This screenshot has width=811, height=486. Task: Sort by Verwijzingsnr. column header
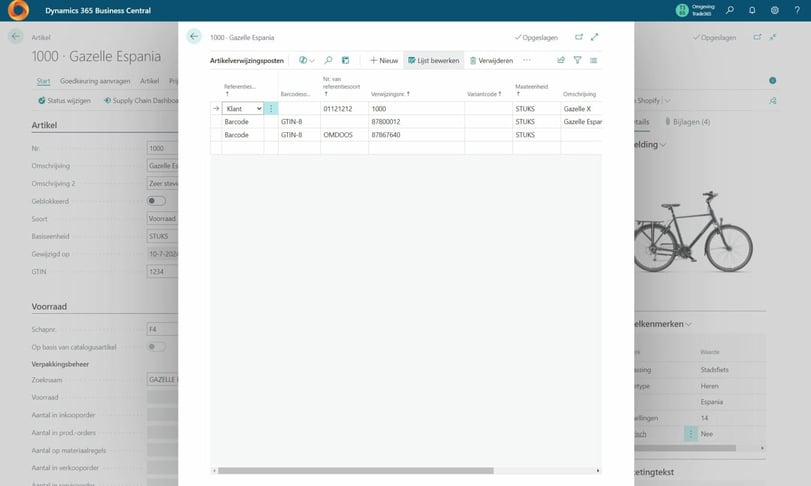click(x=391, y=94)
